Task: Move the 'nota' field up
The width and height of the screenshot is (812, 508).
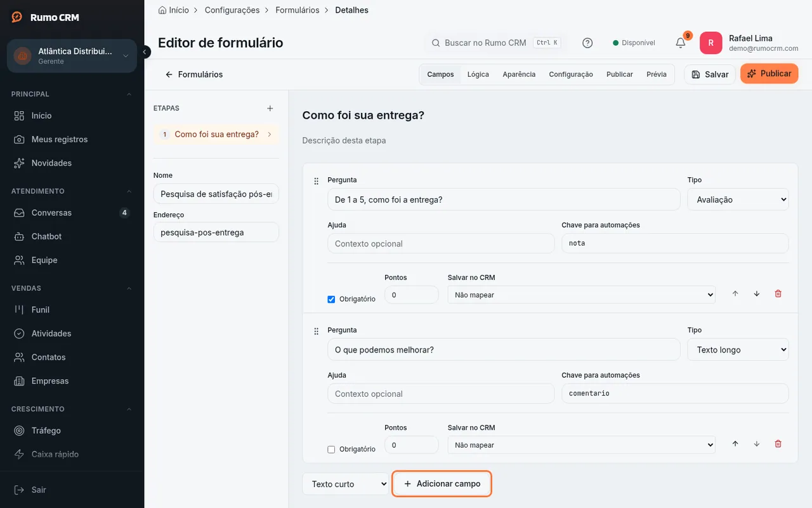Action: click(x=735, y=294)
